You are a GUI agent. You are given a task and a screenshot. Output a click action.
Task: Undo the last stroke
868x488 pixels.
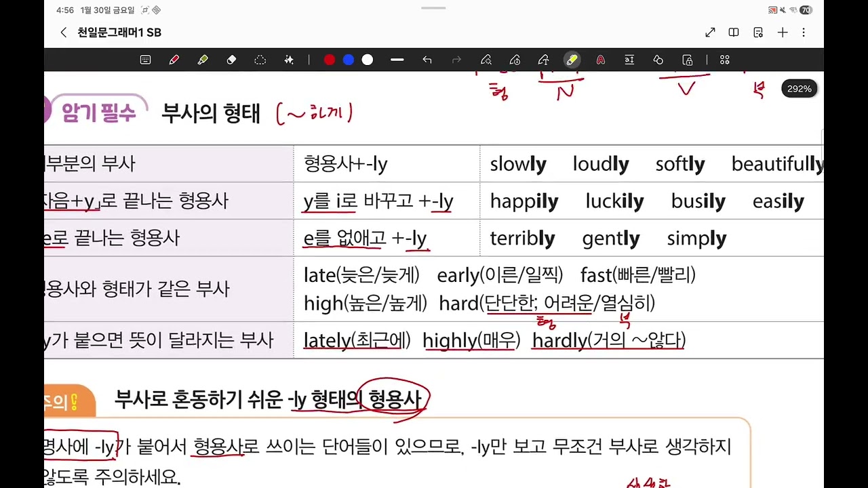pos(427,60)
